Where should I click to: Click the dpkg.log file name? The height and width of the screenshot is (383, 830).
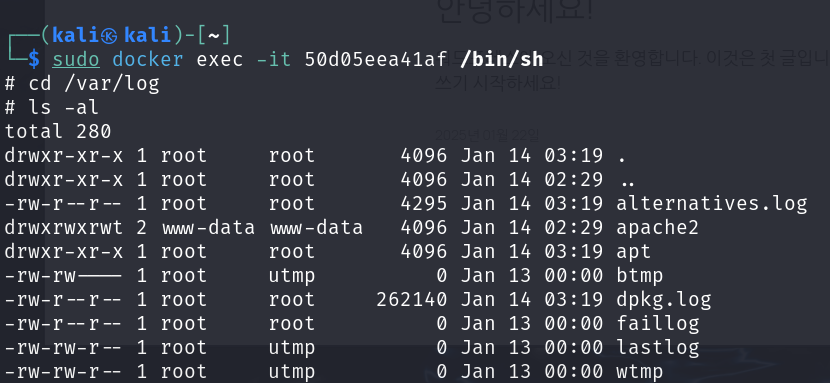pyautogui.click(x=663, y=300)
